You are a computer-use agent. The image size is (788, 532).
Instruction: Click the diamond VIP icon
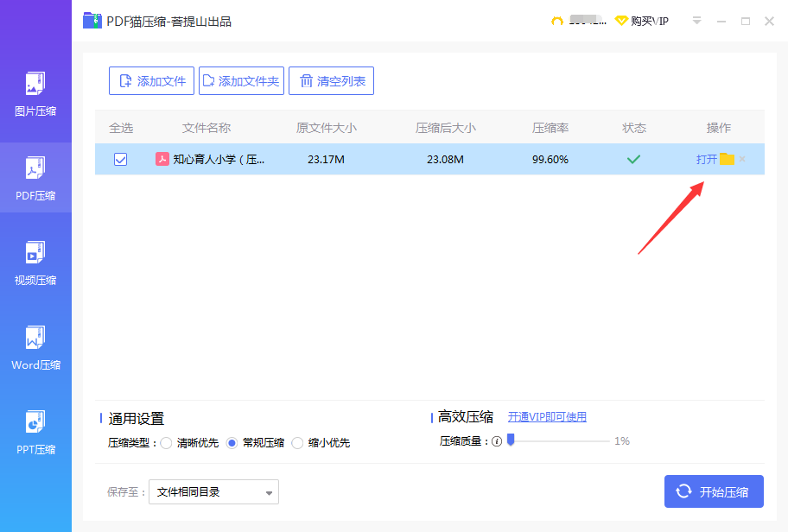[621, 21]
